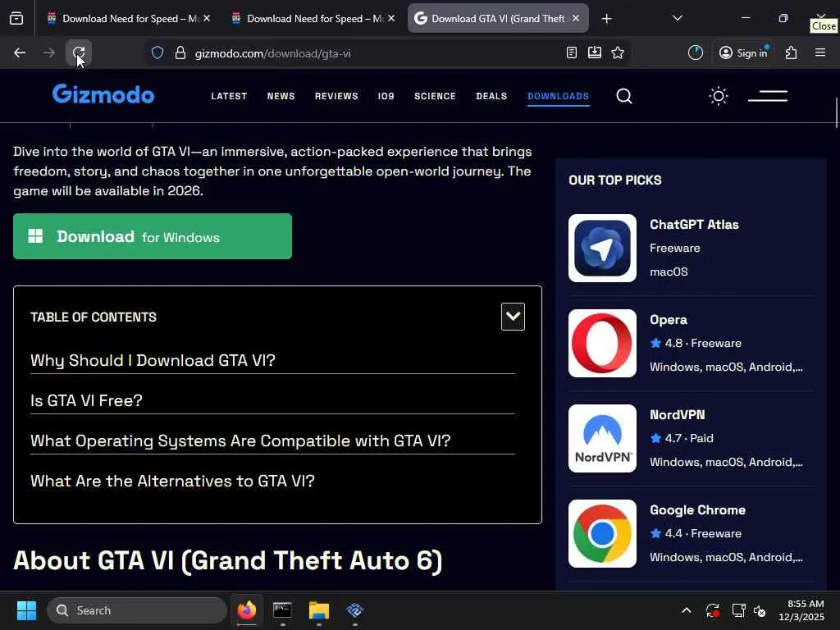Click the padlock site info icon
Viewport: 840px width, 630px height.
180,52
